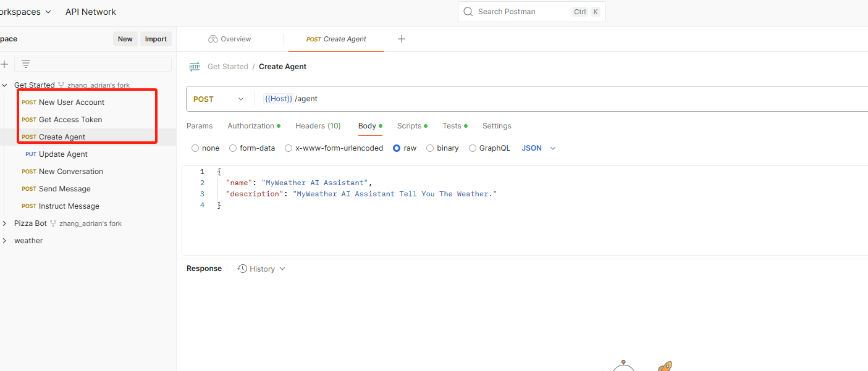Open API Network link

point(91,12)
